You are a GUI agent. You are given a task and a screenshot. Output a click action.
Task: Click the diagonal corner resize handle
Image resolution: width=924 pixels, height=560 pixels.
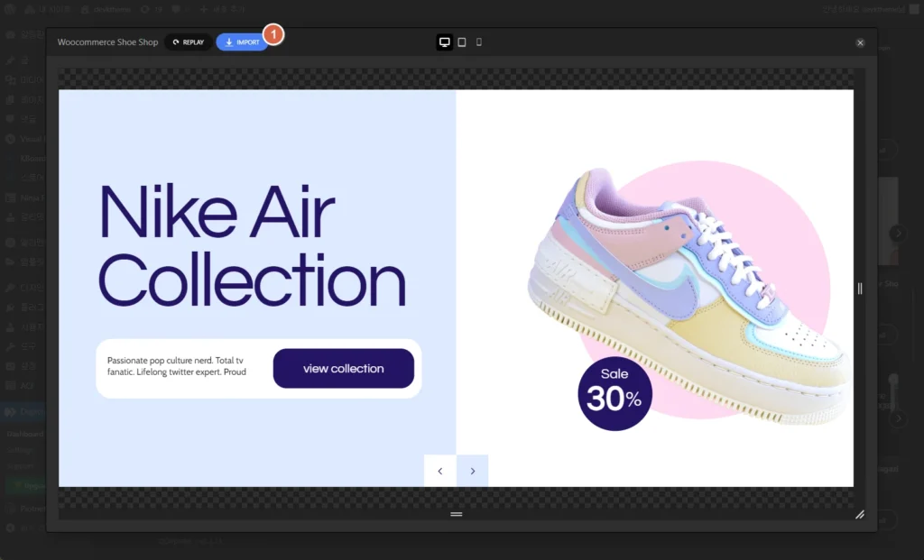pyautogui.click(x=860, y=515)
